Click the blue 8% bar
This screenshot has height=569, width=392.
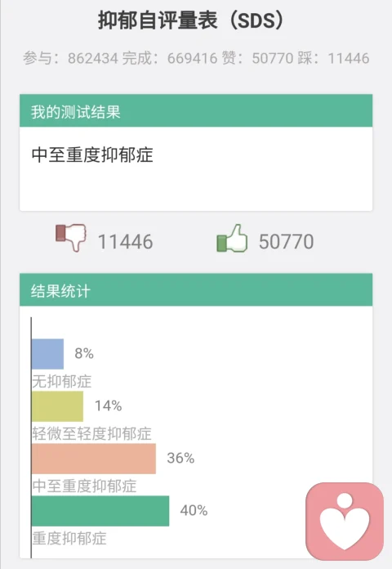click(47, 354)
